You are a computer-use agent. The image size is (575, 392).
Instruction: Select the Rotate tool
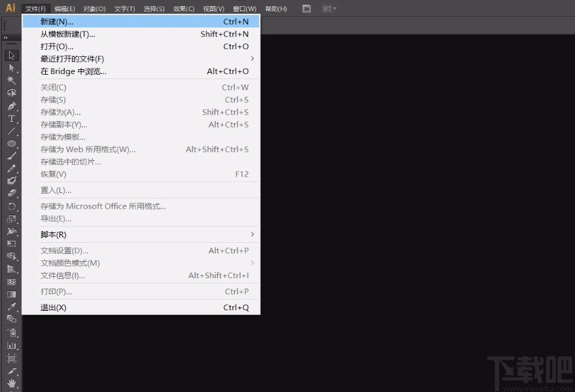11,206
